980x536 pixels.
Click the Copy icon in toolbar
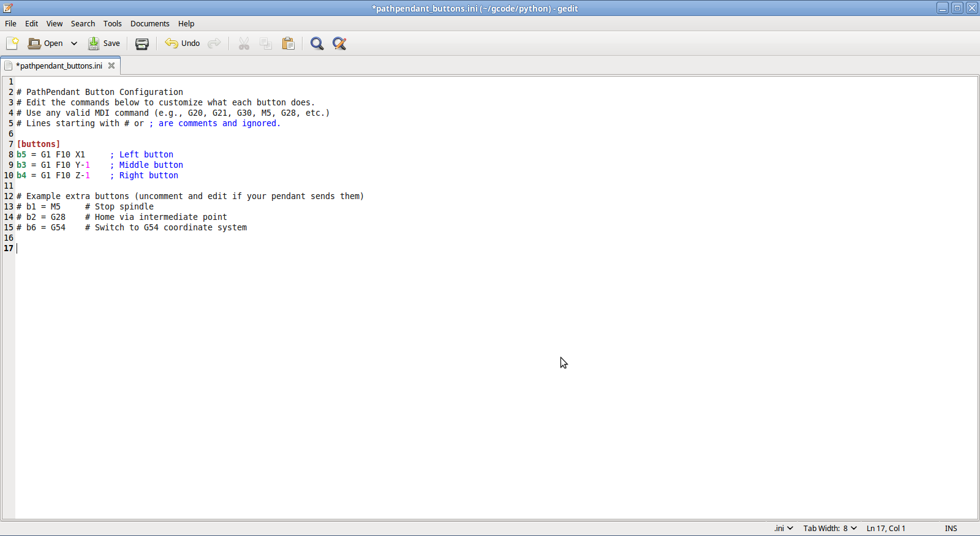click(266, 43)
